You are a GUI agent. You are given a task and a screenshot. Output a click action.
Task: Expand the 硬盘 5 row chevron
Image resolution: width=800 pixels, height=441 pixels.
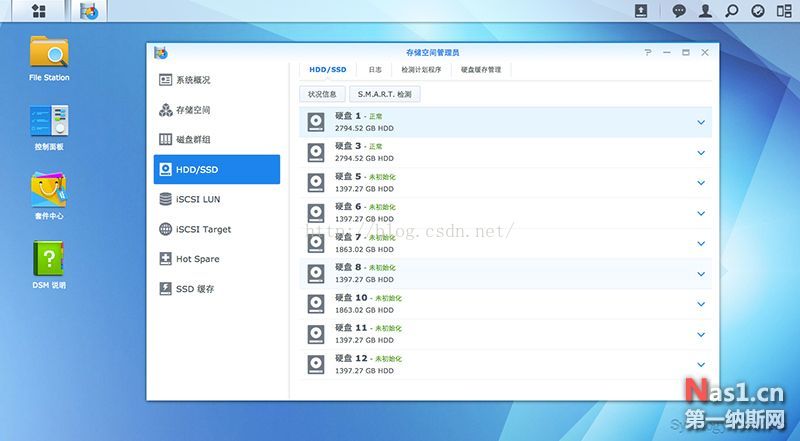[x=701, y=183]
